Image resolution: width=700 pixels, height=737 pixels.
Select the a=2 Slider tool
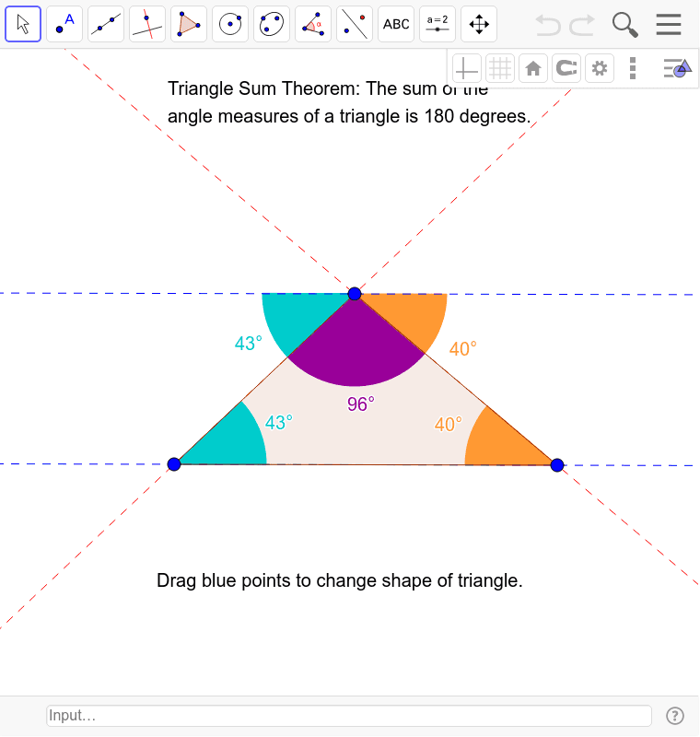coord(437,24)
